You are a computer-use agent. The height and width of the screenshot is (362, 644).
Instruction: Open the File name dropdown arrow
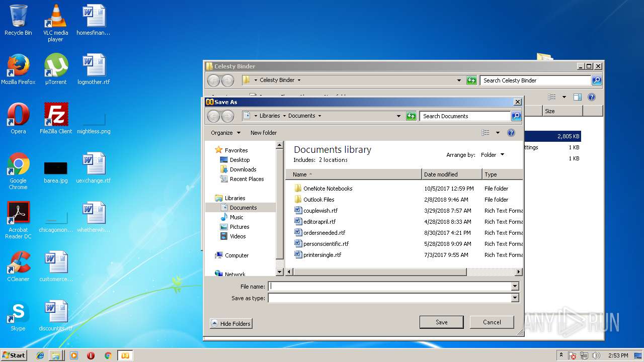[515, 286]
